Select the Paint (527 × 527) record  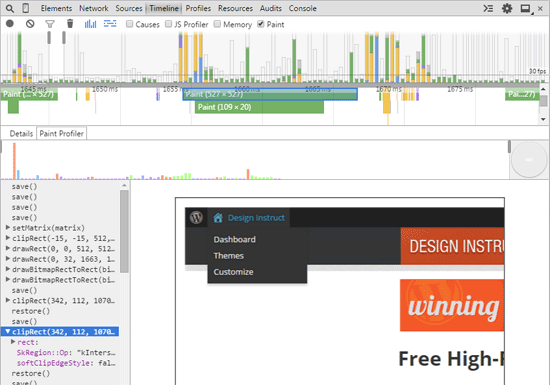tap(270, 94)
